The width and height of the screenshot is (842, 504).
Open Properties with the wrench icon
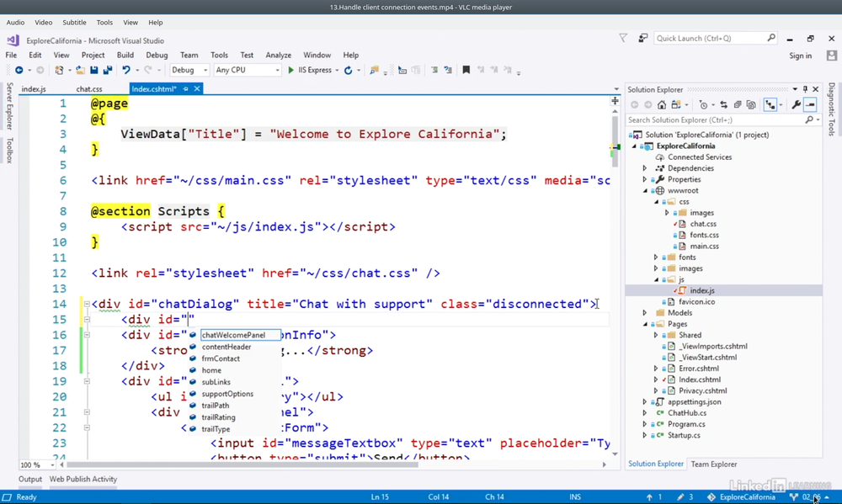click(797, 104)
